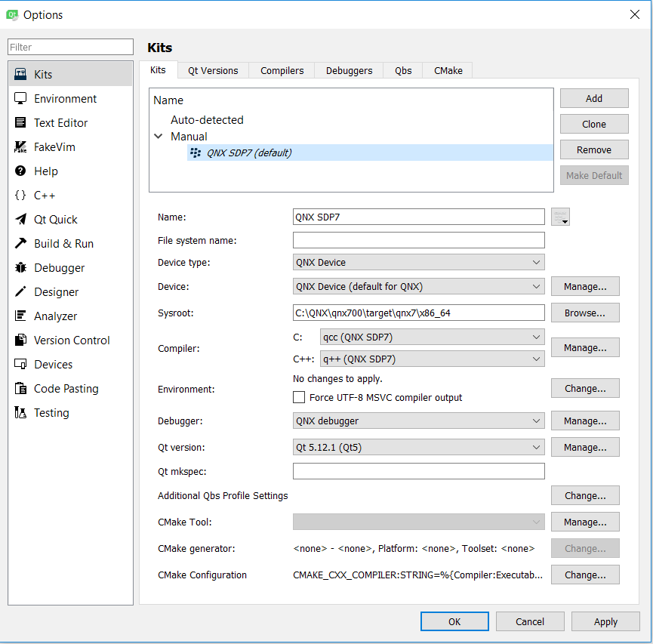Open Testing settings flask icon

(20, 412)
